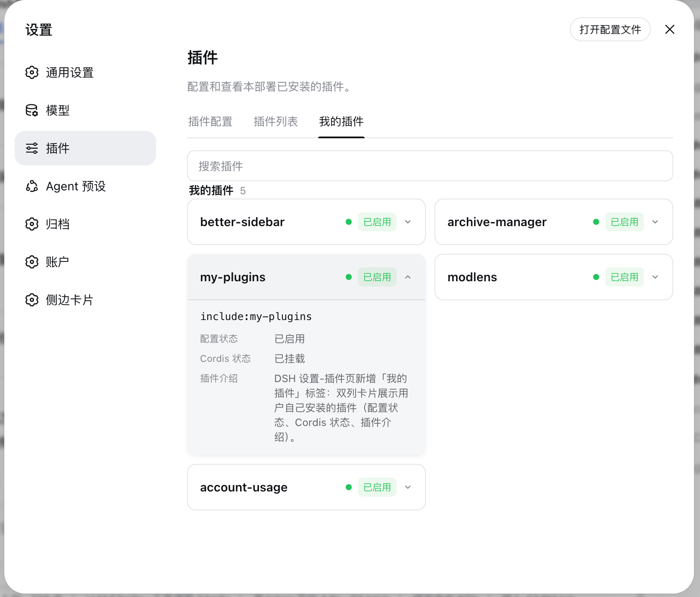
Task: Go to Agent 预设 section
Action: [x=85, y=186]
